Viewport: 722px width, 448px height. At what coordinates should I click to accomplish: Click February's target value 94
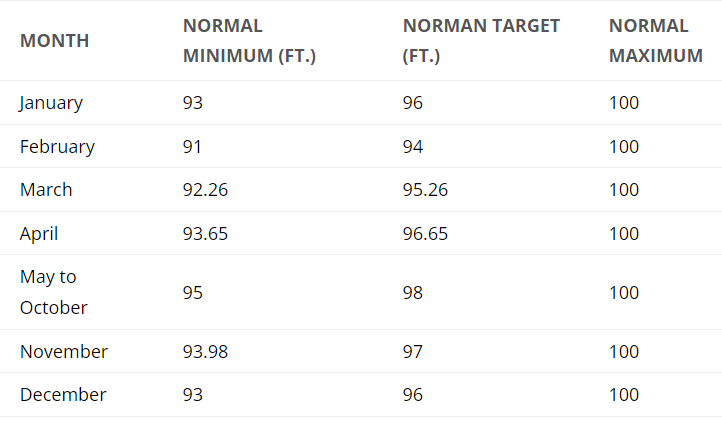tap(413, 147)
